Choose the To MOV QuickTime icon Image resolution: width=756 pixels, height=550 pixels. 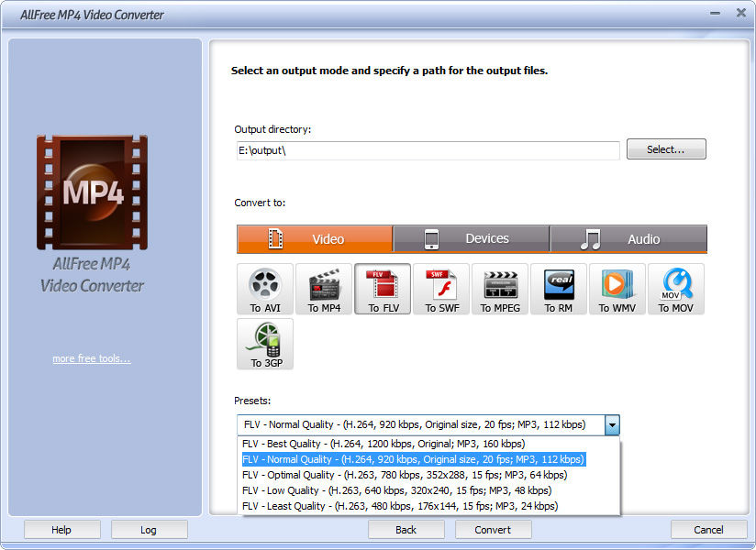(676, 289)
